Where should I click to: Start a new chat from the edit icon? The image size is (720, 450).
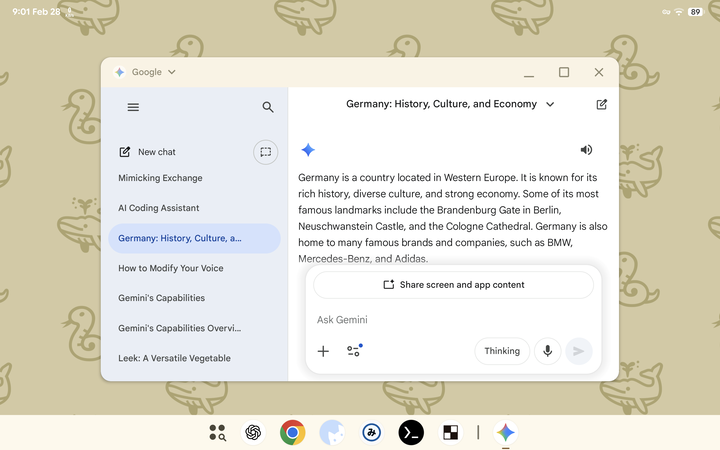pyautogui.click(x=601, y=104)
